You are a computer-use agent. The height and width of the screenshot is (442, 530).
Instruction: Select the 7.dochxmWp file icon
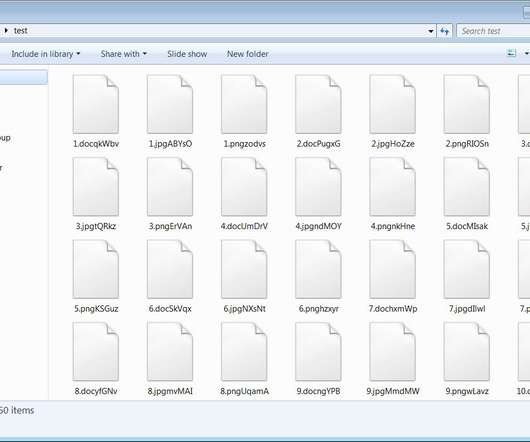click(392, 269)
